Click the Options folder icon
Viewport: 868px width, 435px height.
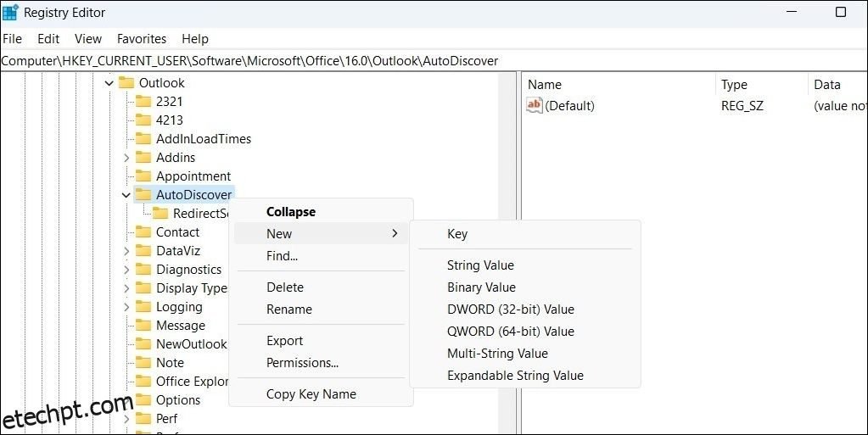(x=144, y=400)
